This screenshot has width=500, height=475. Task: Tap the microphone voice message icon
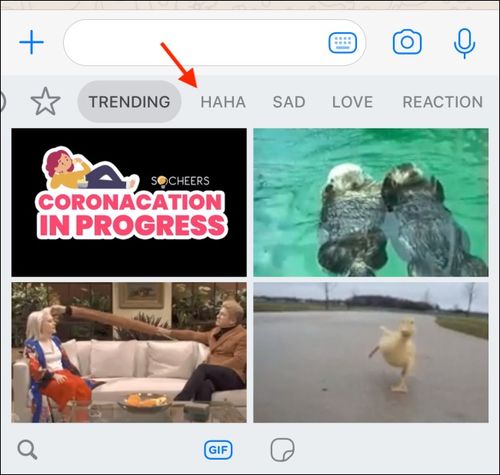pos(464,43)
